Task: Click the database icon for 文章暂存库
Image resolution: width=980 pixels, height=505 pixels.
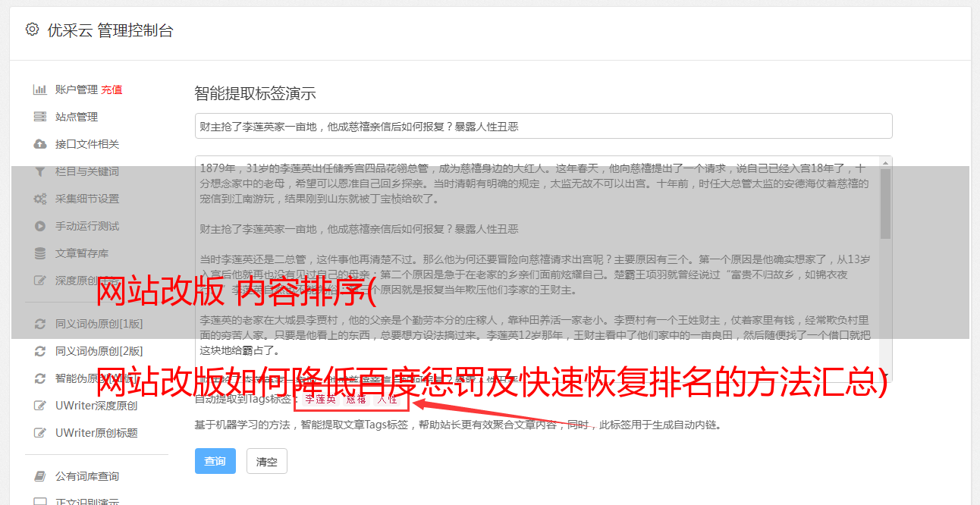Action: (40, 253)
